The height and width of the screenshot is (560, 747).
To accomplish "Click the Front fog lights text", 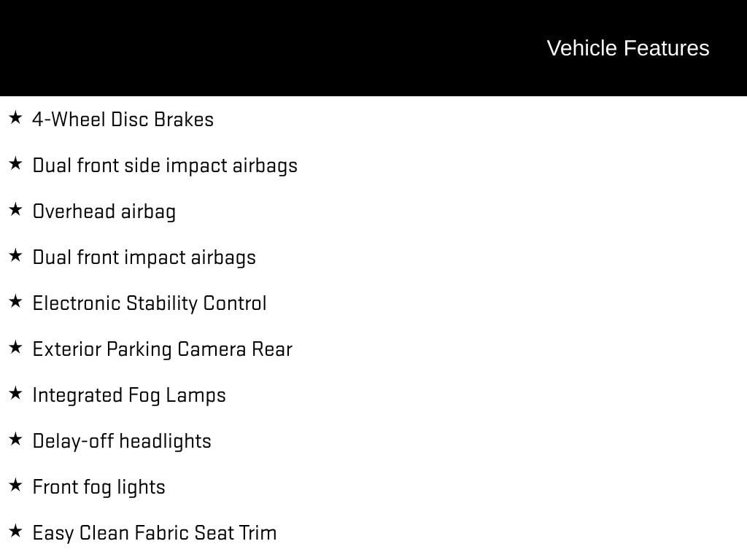I will [x=99, y=487].
